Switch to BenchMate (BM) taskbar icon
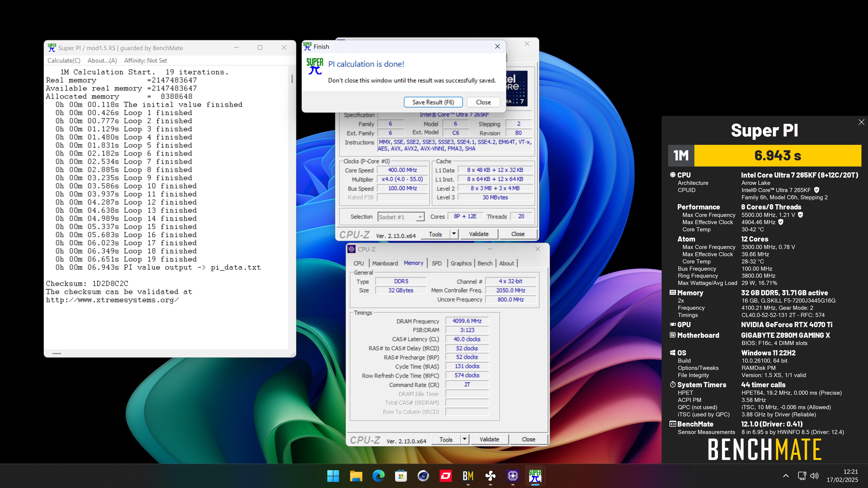 468,476
